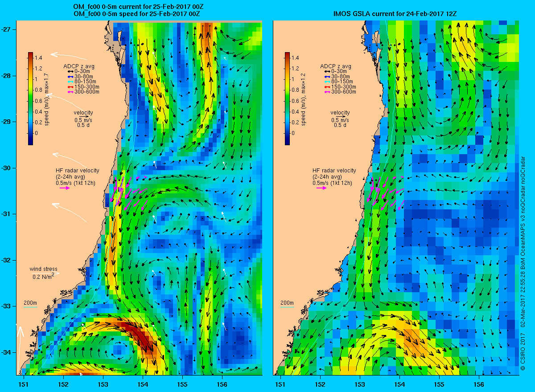Click the magenta HF radar arrow in left legend
The height and width of the screenshot is (392, 535).
(x=65, y=188)
